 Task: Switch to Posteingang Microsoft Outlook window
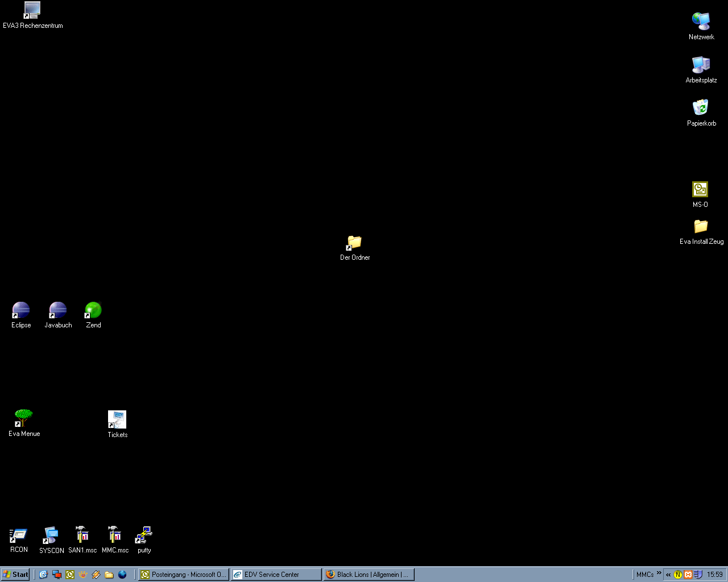click(183, 575)
